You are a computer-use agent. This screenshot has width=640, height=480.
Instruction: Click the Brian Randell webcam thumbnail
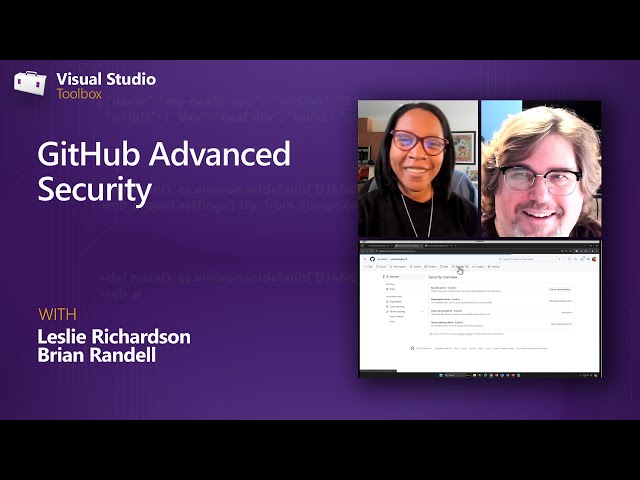pyautogui.click(x=541, y=169)
